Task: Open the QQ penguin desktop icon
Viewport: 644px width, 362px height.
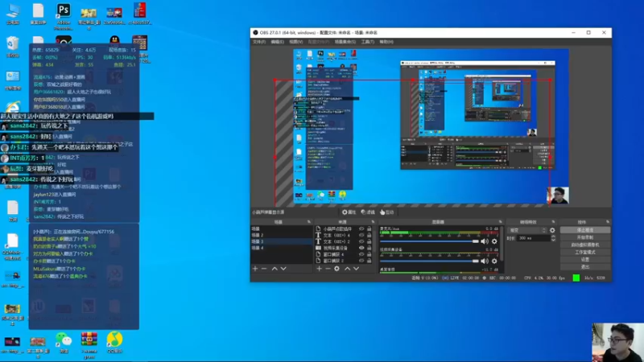Action: tap(114, 39)
